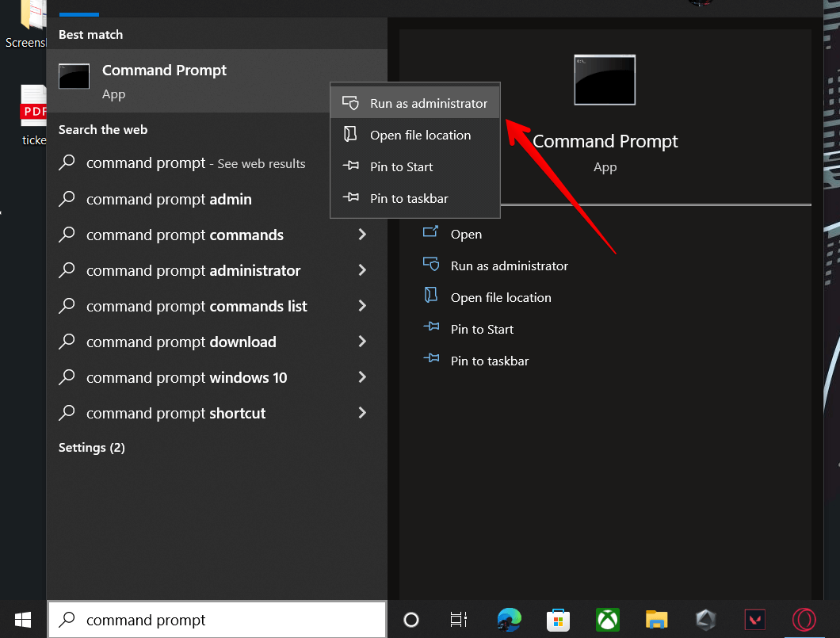
Task: Open 'command prompt - See web results' suggestion
Action: 196,162
